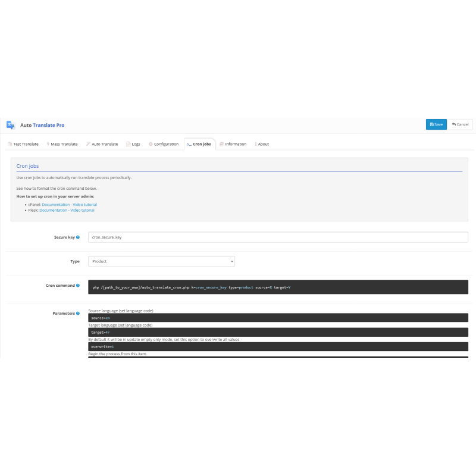The width and height of the screenshot is (476, 476).
Task: Open the Plesk Video tutorial link
Action: (x=83, y=210)
